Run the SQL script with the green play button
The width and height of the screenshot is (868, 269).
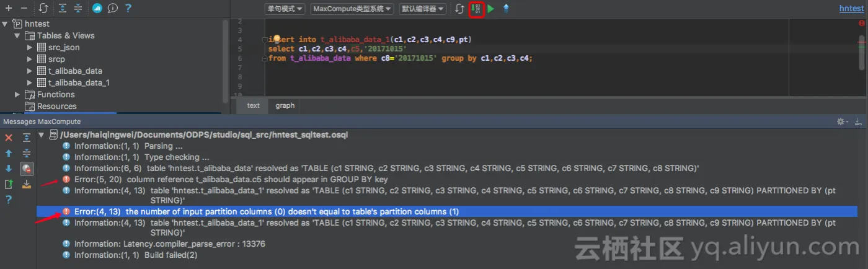[491, 9]
